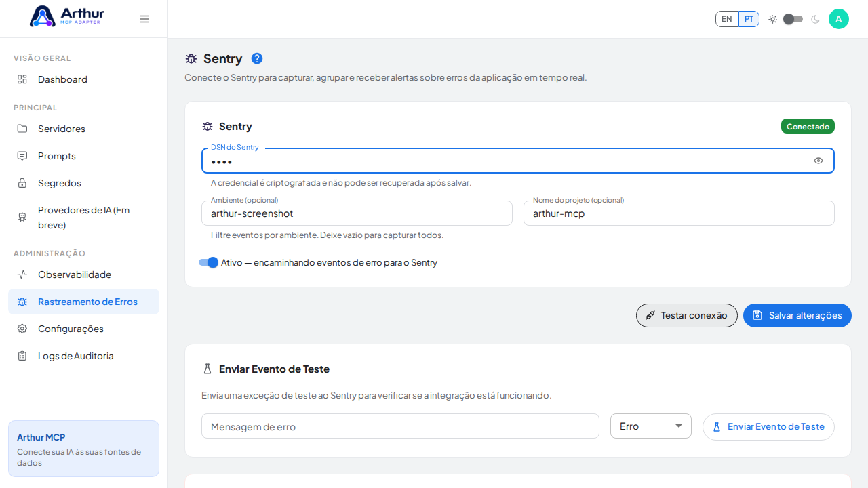Switch language to EN
This screenshot has height=488, width=868.
pyautogui.click(x=727, y=19)
